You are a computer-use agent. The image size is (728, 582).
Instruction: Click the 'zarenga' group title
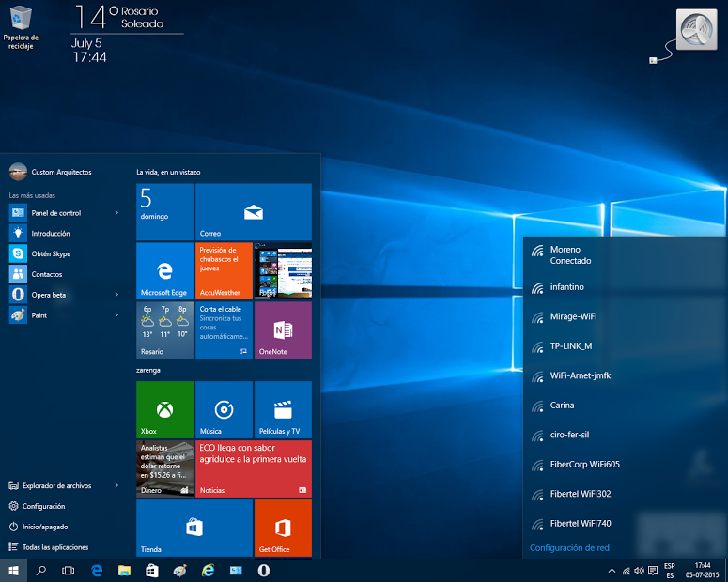[x=148, y=371]
